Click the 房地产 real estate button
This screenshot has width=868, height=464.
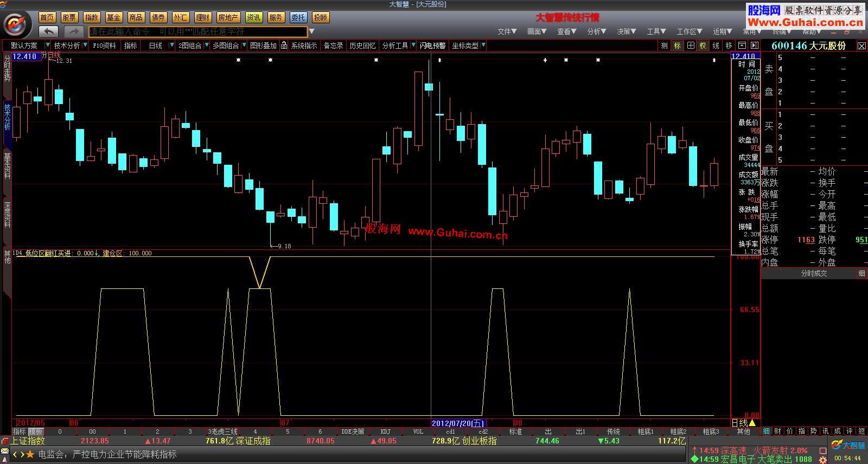click(x=228, y=17)
